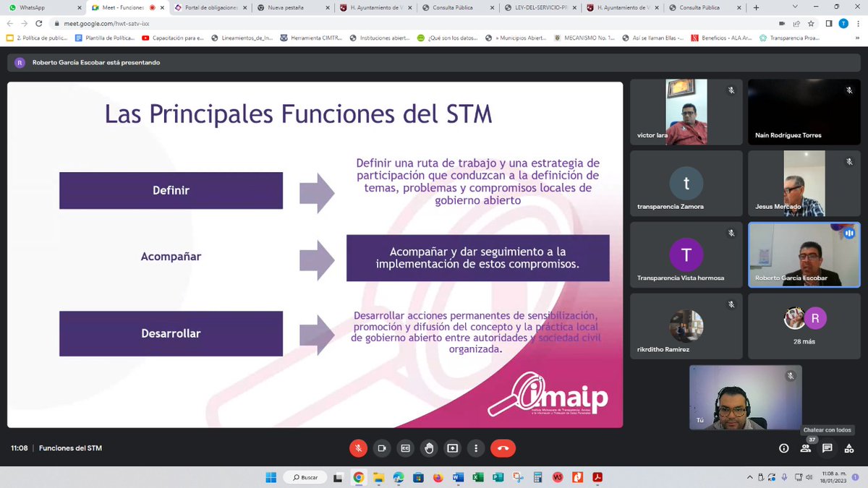Open chat with everyone panel
Screen dimensions: 868x488
coord(827,448)
